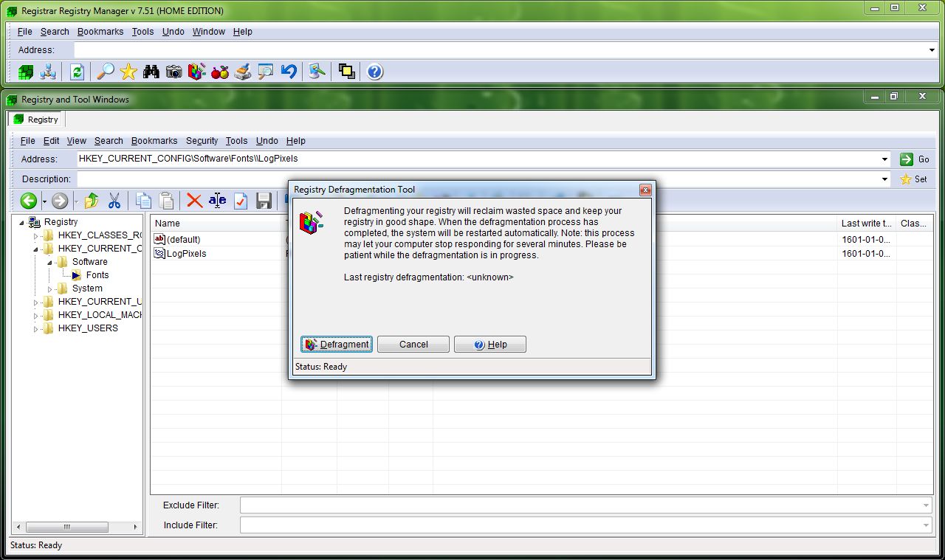Screen dimensions: 945x560
Task: Open the Edit menu in Registry window
Action: click(51, 141)
